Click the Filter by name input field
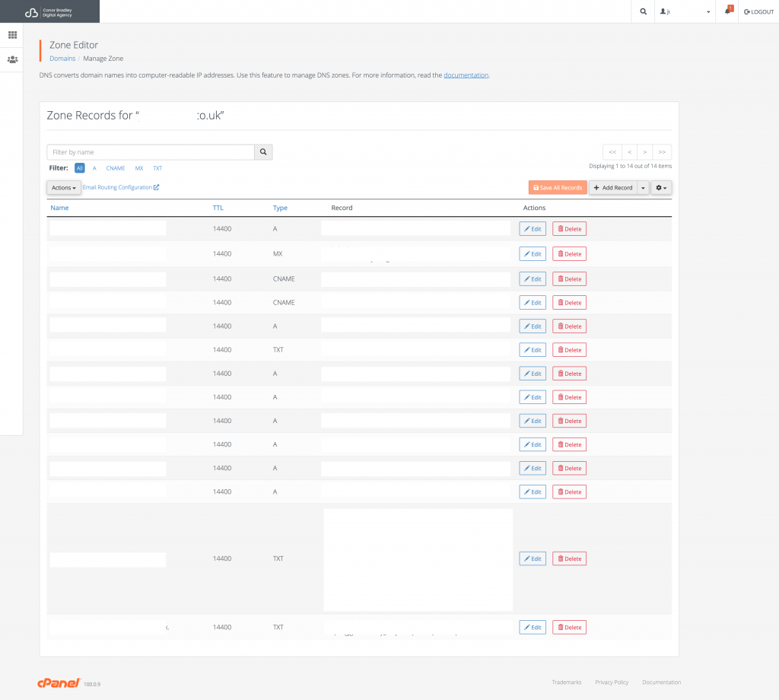The height and width of the screenshot is (700, 779). (150, 152)
